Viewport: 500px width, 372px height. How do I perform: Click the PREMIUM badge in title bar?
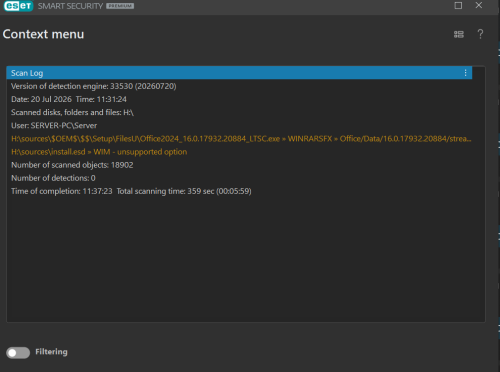coord(120,6)
